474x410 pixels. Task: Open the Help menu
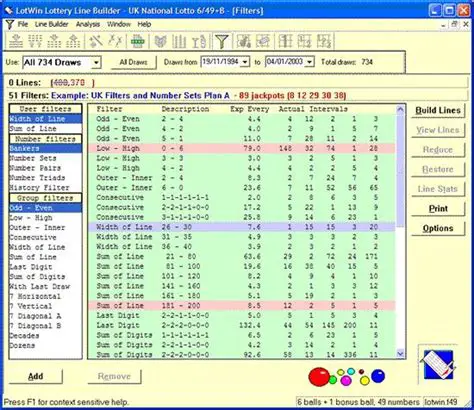tap(144, 24)
